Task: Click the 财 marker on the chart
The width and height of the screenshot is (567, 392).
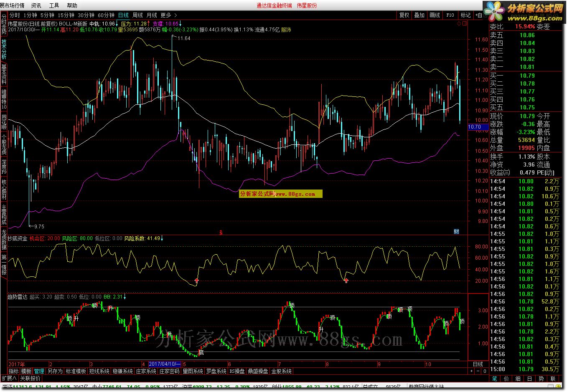Action: (456, 232)
